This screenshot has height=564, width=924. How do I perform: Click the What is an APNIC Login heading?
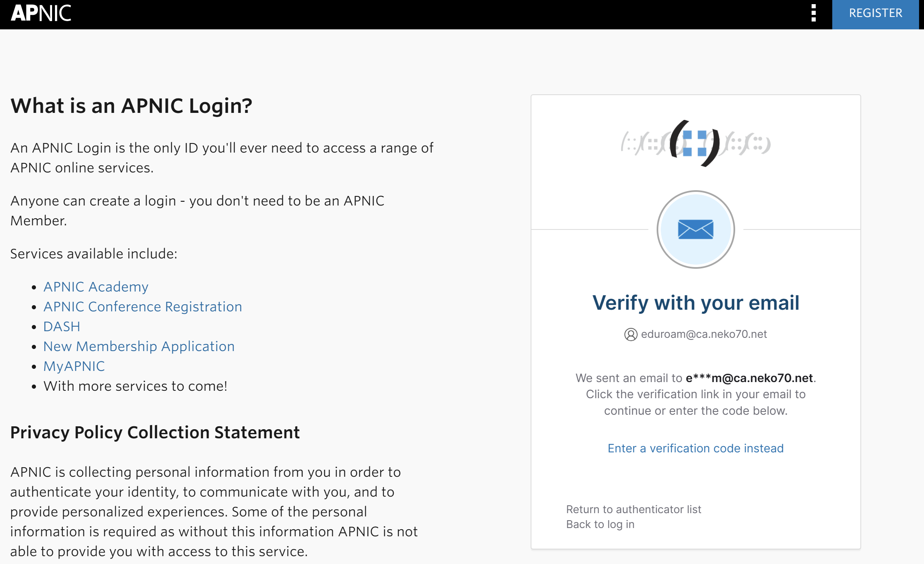tap(131, 106)
